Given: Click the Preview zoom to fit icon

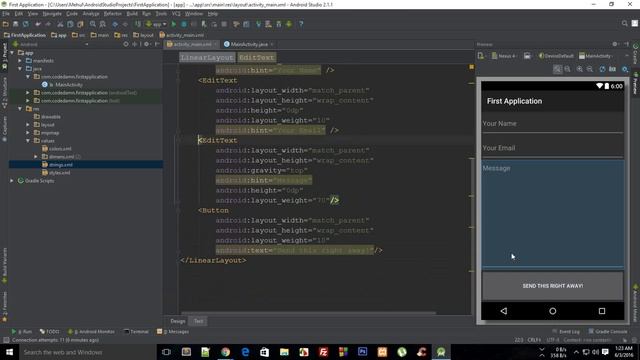Looking at the screenshot, I should 557,69.
